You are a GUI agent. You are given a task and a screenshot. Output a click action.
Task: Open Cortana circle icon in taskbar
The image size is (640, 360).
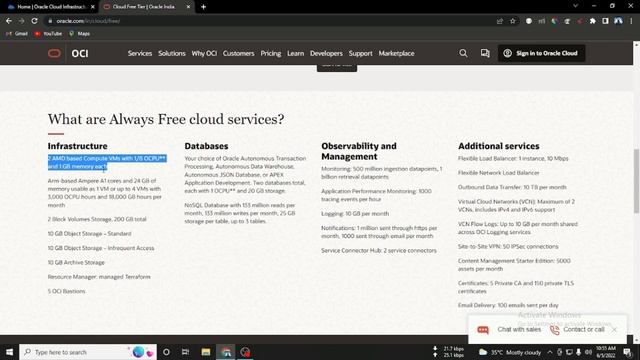coord(166,352)
